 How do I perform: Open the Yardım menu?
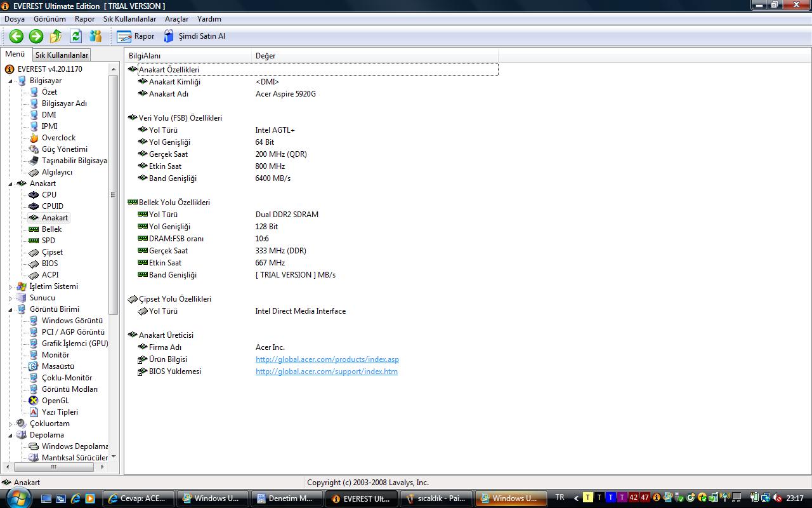point(209,19)
